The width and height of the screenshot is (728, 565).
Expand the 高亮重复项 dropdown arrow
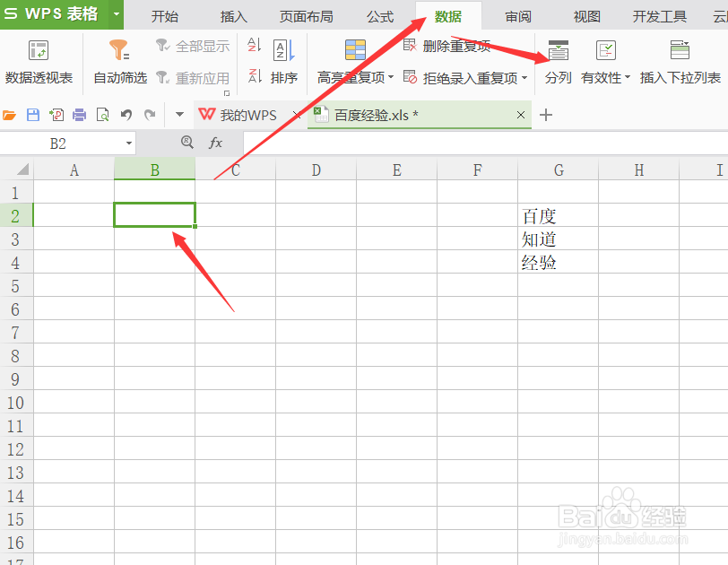(391, 77)
